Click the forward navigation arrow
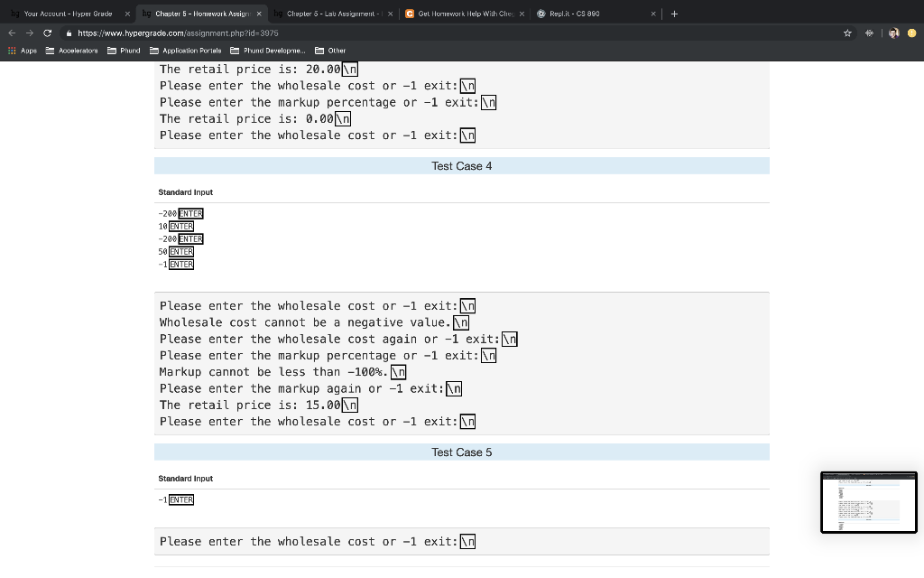Screen dimensions: 924x578 tap(29, 32)
